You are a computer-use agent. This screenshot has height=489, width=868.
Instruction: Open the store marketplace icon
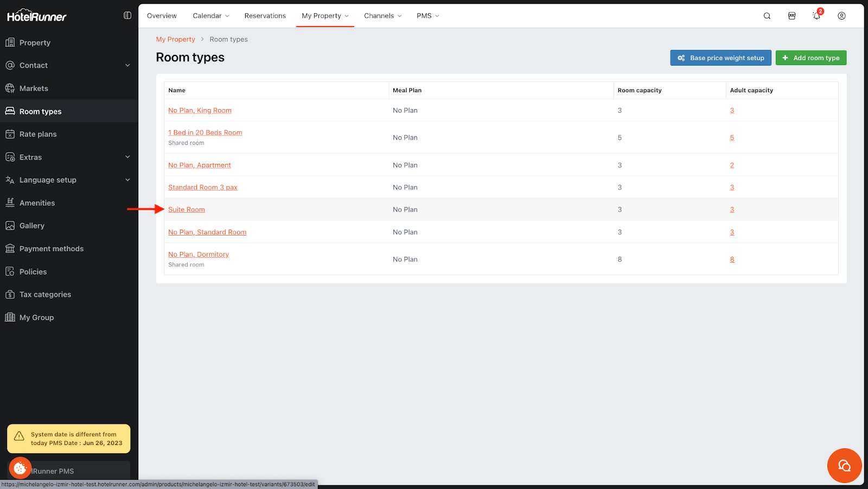click(792, 16)
